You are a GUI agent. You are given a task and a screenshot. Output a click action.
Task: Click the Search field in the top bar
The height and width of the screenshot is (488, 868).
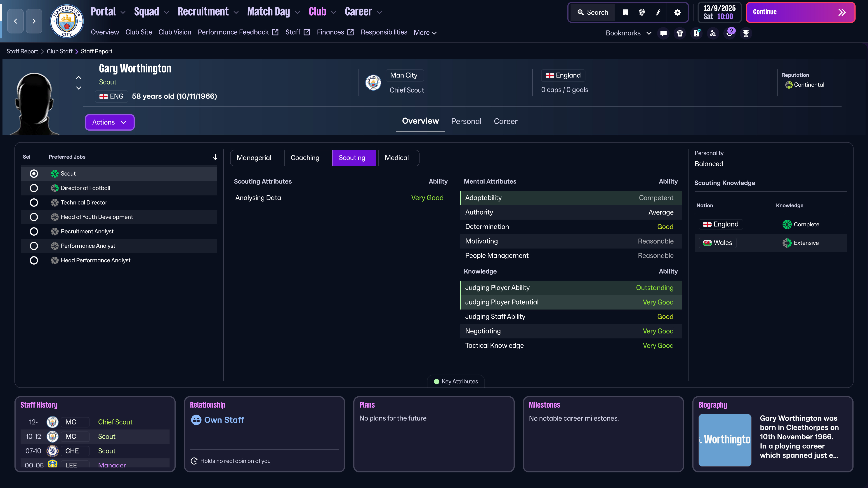(593, 12)
